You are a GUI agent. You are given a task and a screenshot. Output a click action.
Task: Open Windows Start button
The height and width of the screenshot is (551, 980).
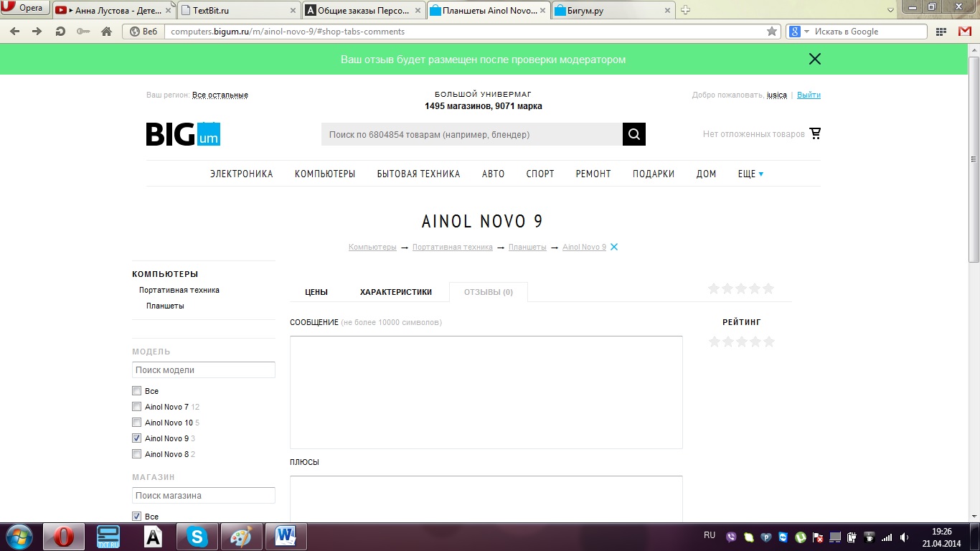18,537
